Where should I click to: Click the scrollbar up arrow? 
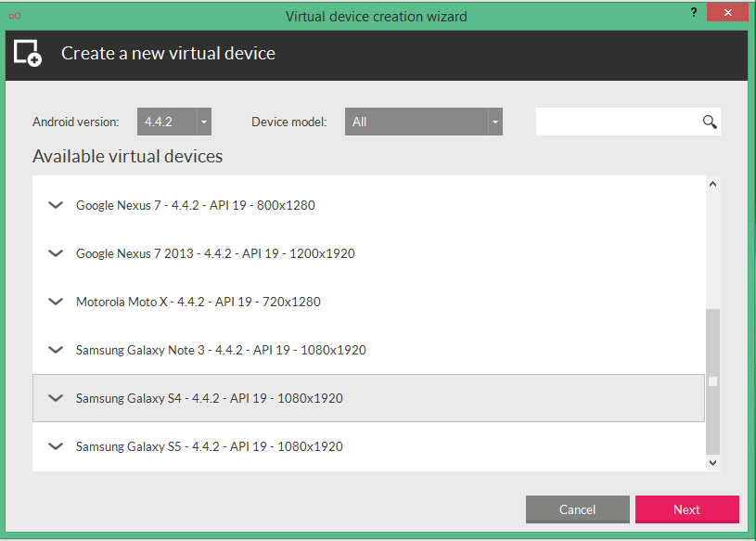pos(713,184)
